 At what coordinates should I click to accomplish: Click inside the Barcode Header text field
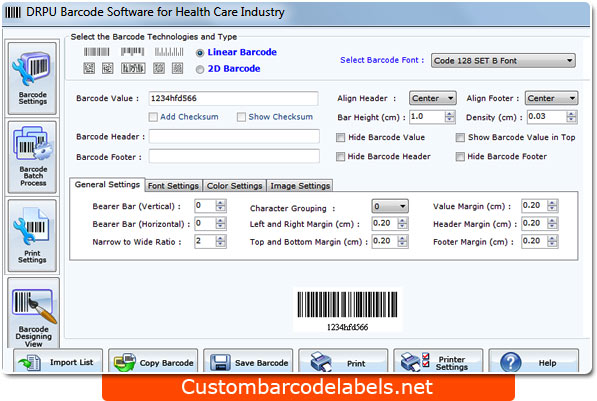click(x=234, y=136)
